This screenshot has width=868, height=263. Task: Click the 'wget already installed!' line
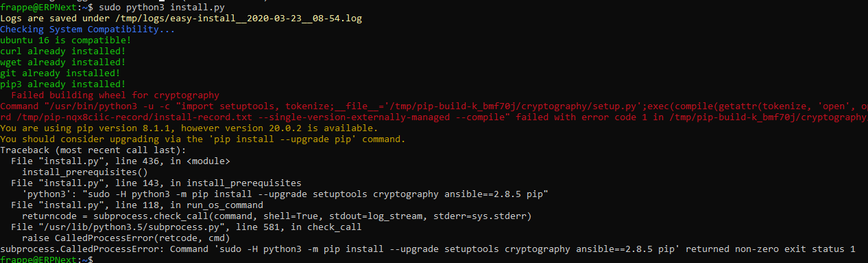[x=62, y=62]
